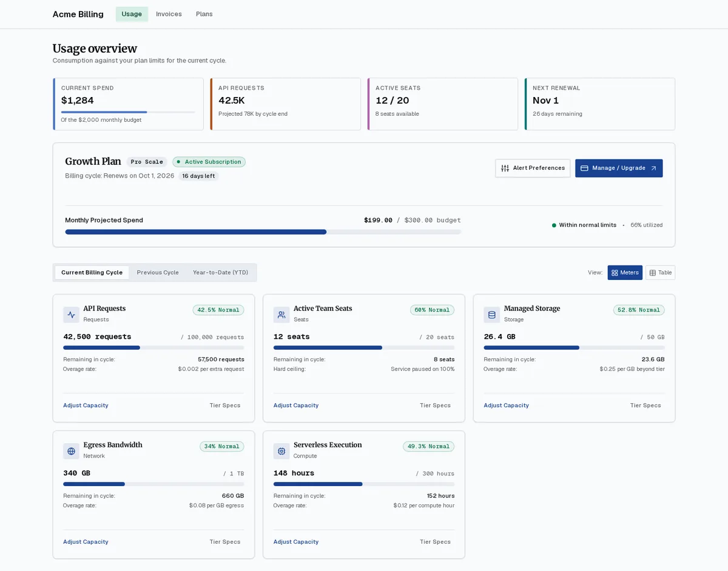Click the 23.6 GB remaining value

pos(653,359)
